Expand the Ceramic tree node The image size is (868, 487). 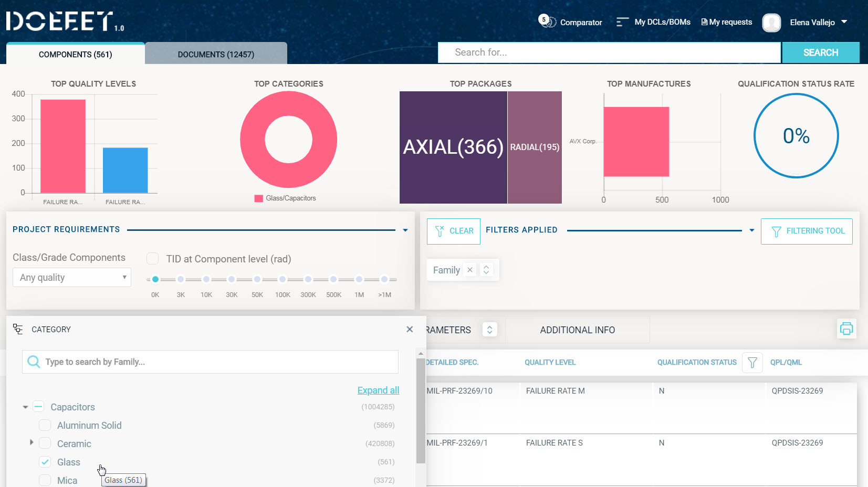point(32,443)
